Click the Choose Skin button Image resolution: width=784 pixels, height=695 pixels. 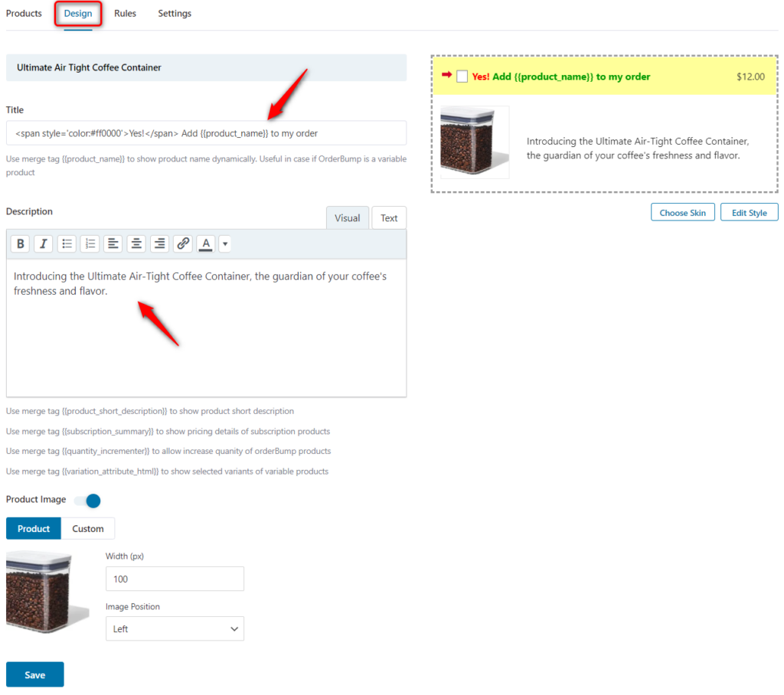click(x=682, y=213)
